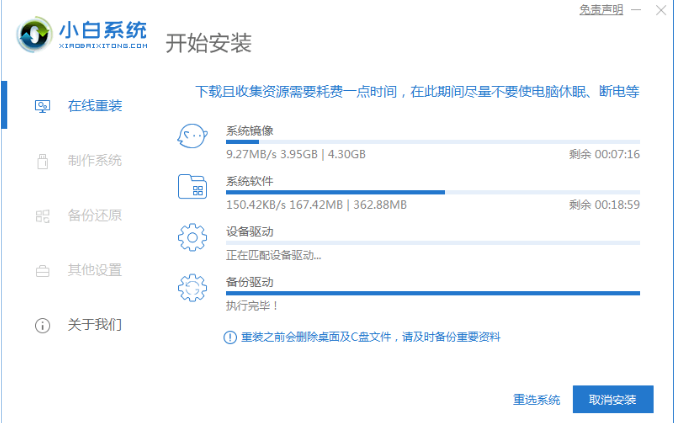Open the Disclaimer (免责声明) link
Viewport: 674px width, 428px height.
click(x=601, y=9)
